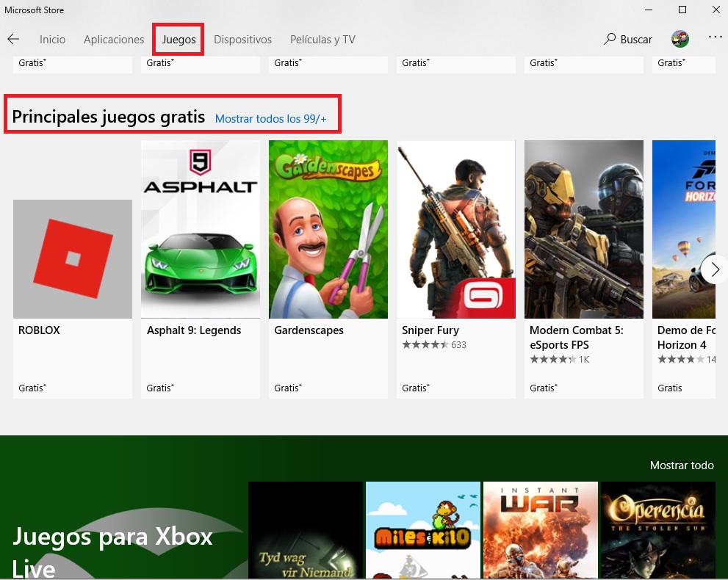Minimize the Microsoft Store window
Image resolution: width=728 pixels, height=580 pixels.
649,10
